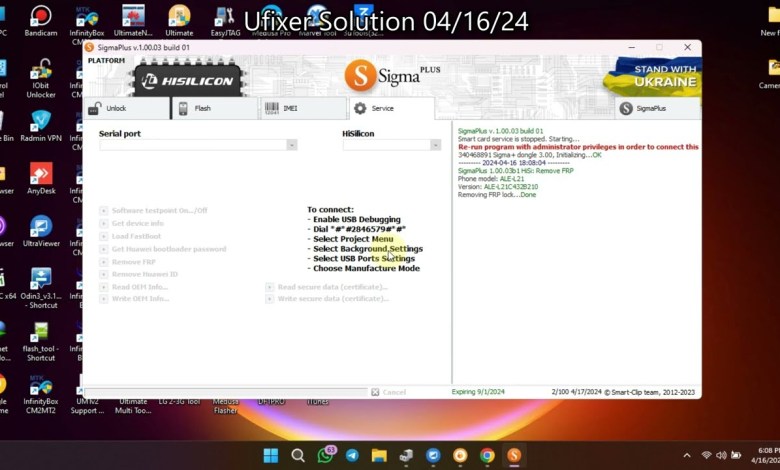Viewport: 780px width, 470px height.
Task: Click the Cancel button
Action: (389, 392)
